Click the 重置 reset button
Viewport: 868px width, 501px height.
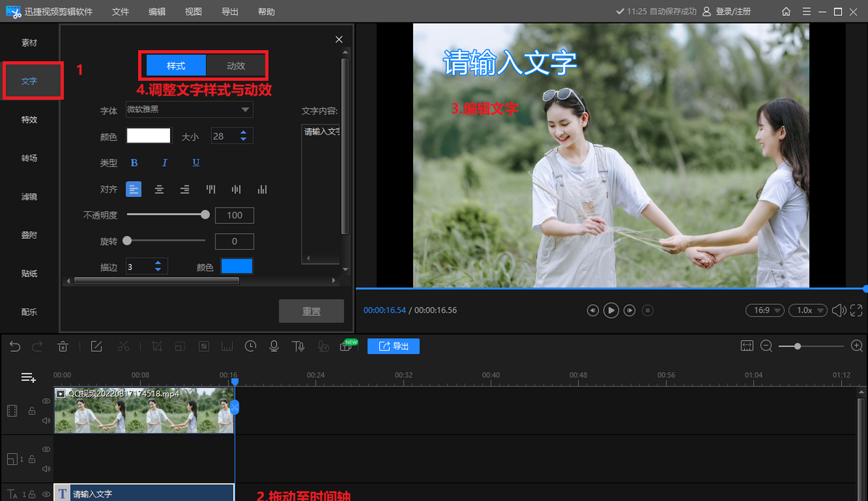(312, 311)
